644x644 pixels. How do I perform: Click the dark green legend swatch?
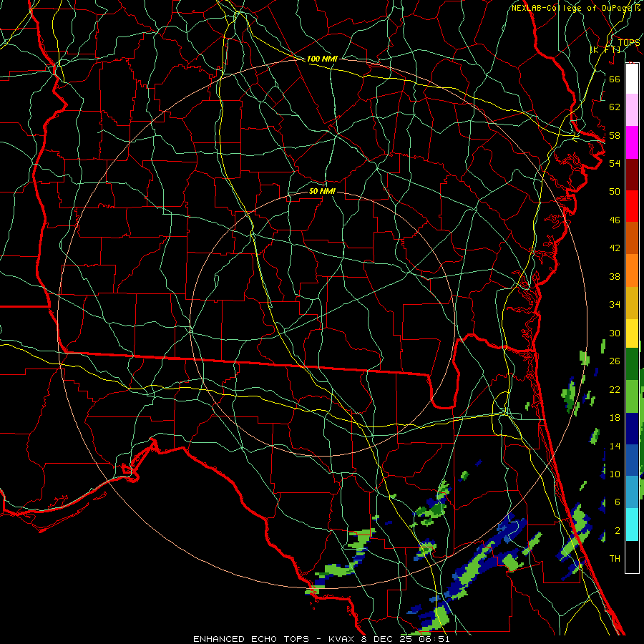coord(632,364)
